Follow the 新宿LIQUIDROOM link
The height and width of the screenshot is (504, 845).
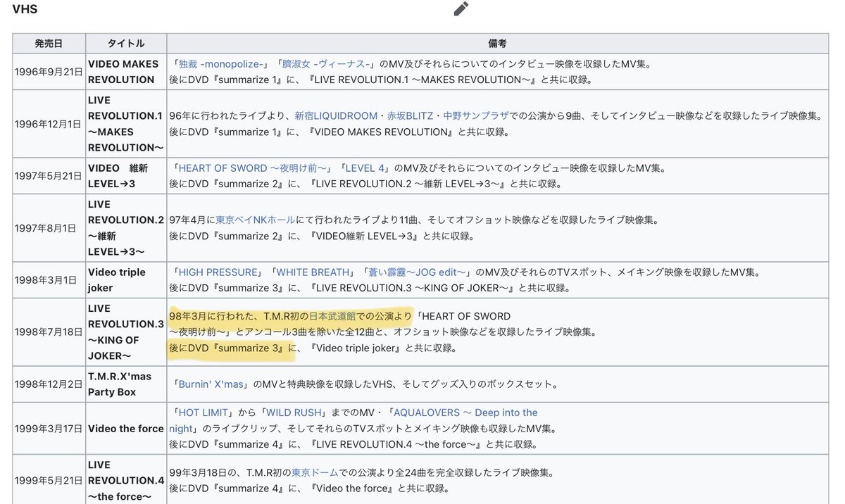[336, 116]
